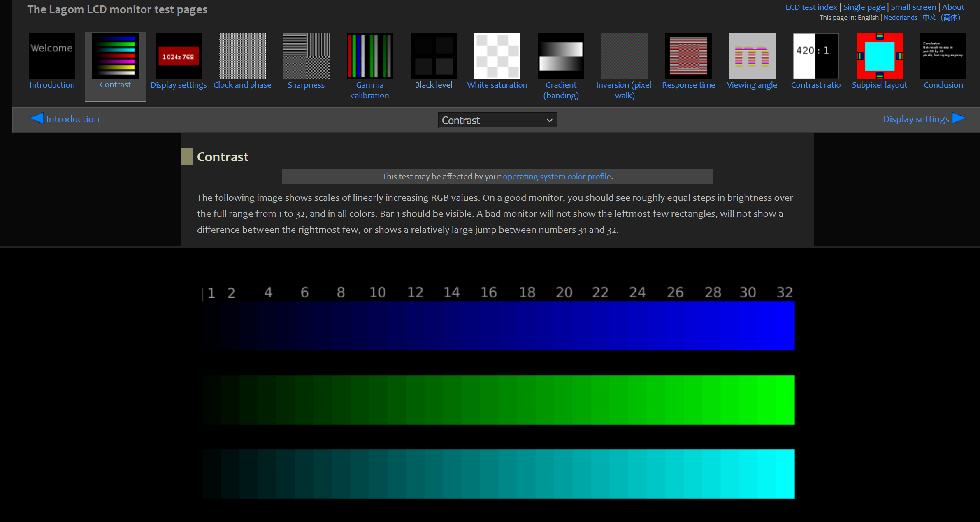Click the Viewing angle label
Screen dimensions: 980x522
(x=752, y=85)
